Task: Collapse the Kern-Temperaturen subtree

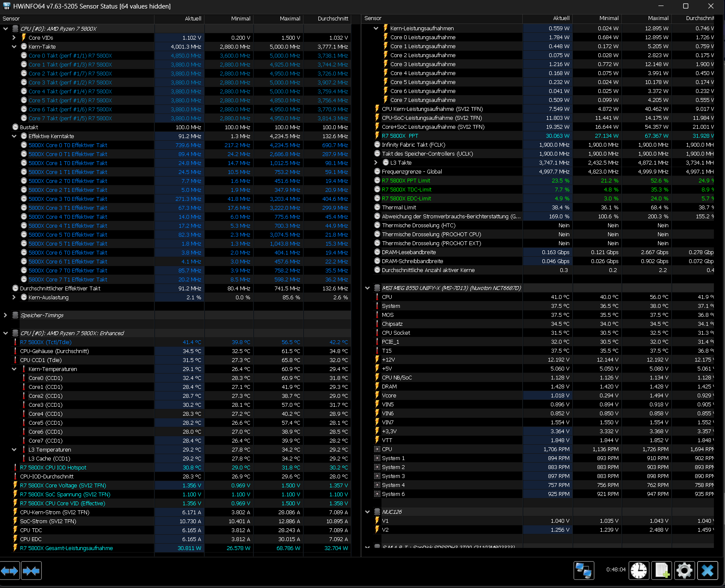Action: 14,369
